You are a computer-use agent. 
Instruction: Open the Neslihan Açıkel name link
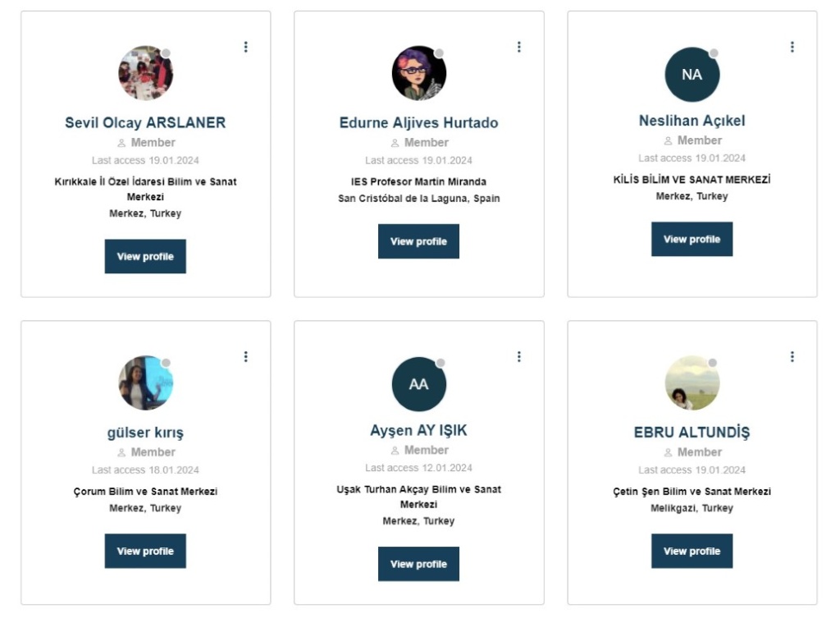point(692,121)
